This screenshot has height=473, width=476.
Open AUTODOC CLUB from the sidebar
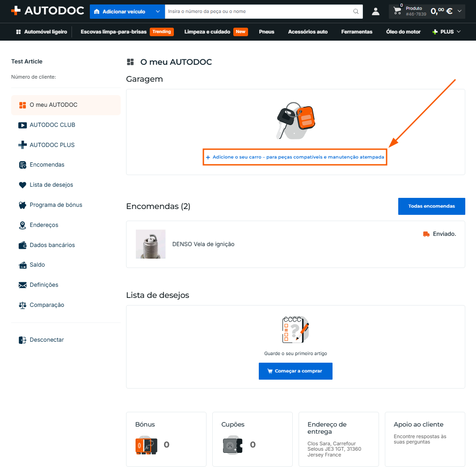(x=52, y=125)
